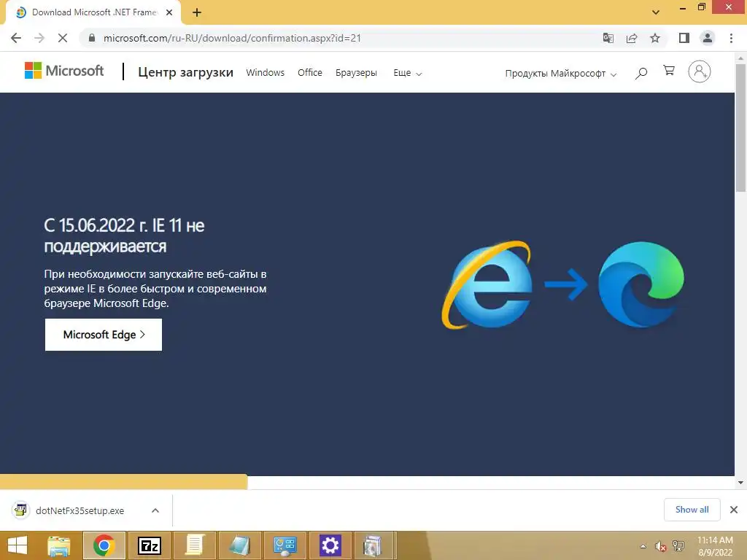Open File Explorer from the taskbar
The image size is (747, 560).
pyautogui.click(x=58, y=545)
